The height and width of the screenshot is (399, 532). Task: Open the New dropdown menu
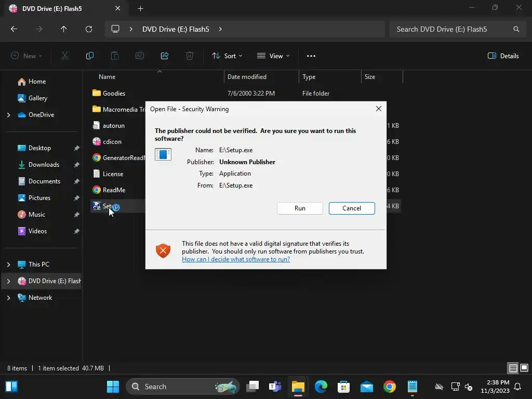(x=26, y=56)
